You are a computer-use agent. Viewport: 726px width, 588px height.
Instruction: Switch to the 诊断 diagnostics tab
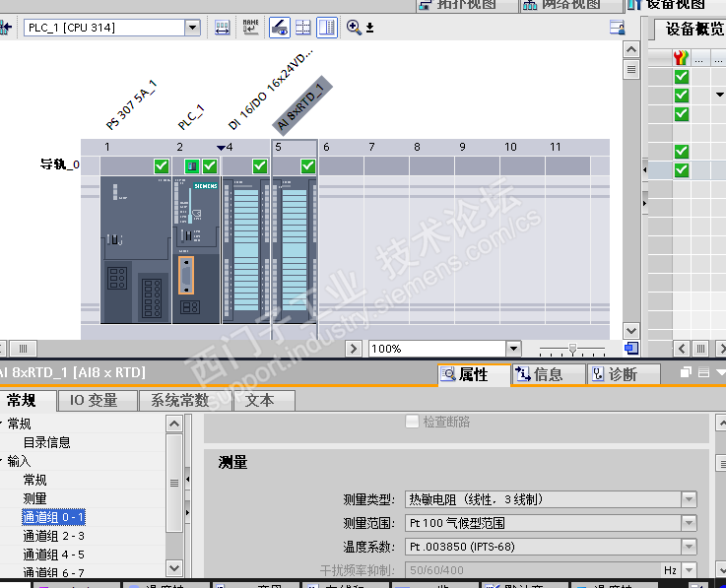click(624, 374)
